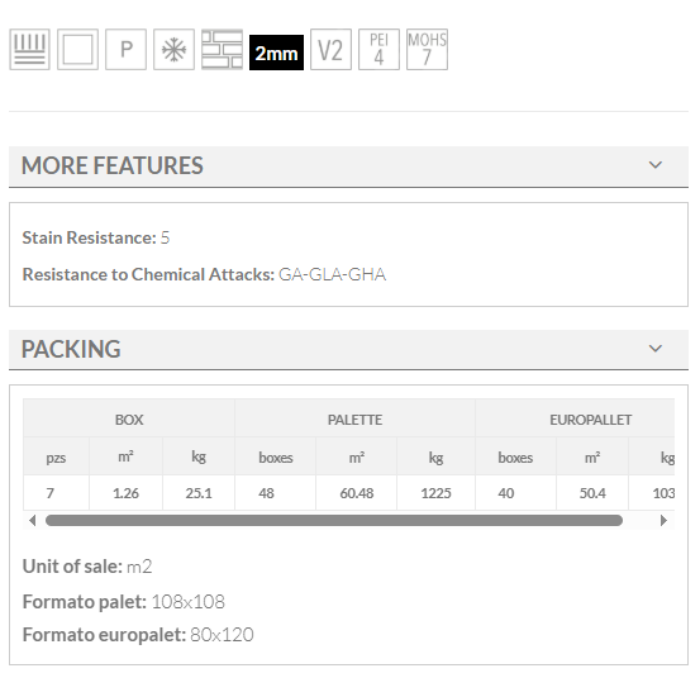Collapse the More Features section chevron
The width and height of the screenshot is (700, 700).
pyautogui.click(x=655, y=165)
